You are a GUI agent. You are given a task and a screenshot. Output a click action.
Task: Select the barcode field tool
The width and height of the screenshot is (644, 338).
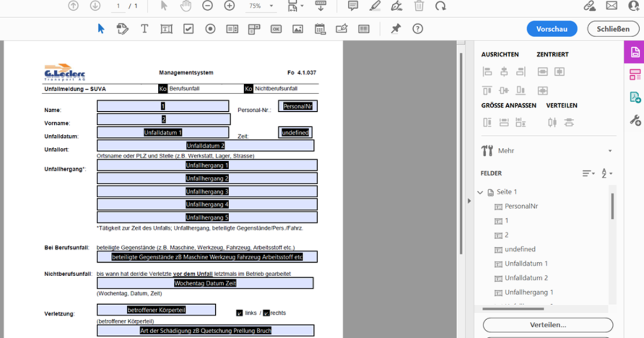point(364,29)
